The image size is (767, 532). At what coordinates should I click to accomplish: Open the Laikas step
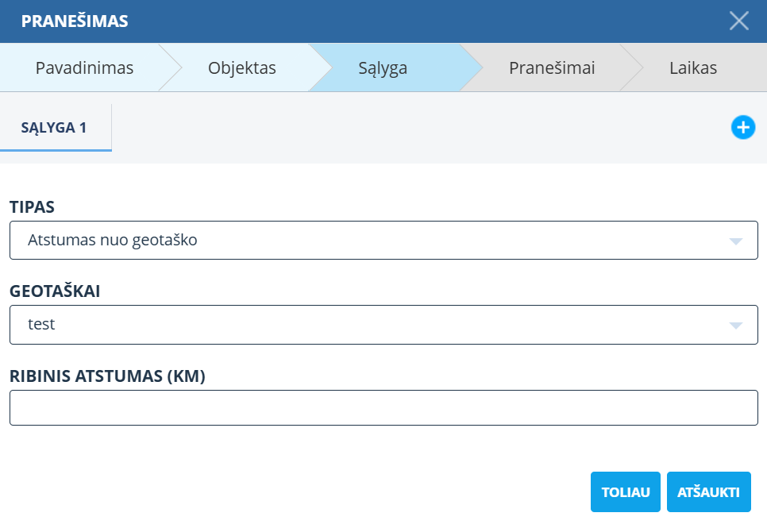pyautogui.click(x=692, y=68)
